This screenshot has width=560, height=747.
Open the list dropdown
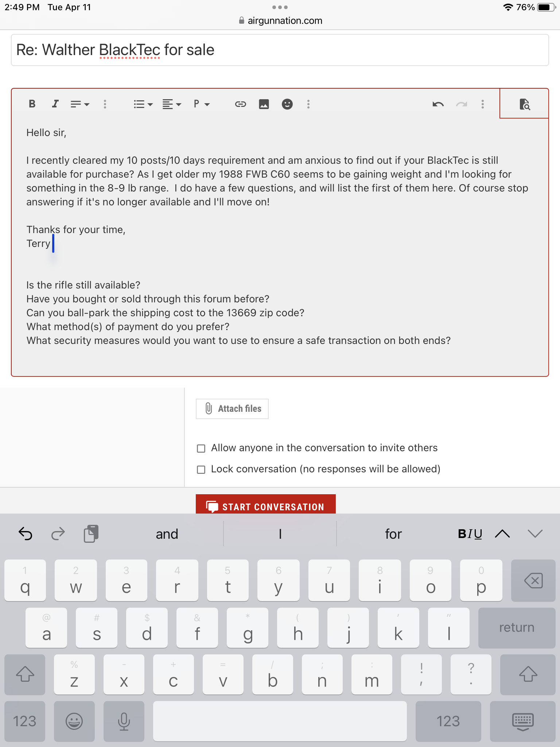[143, 104]
